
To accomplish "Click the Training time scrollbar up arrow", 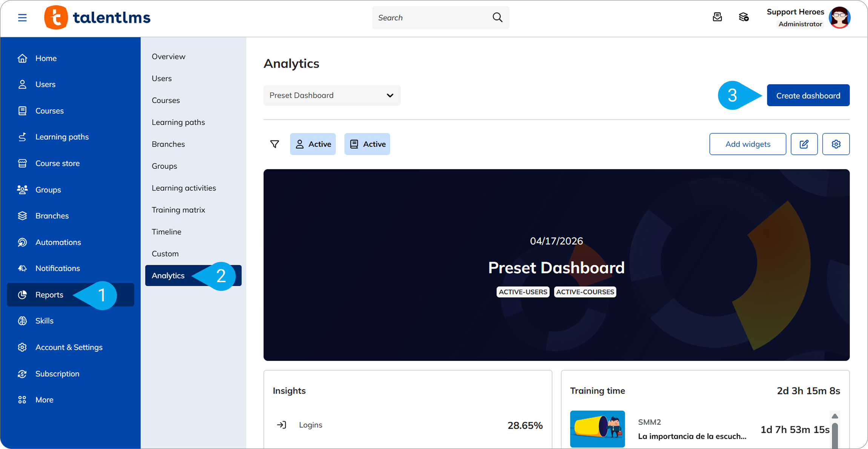I will (834, 416).
